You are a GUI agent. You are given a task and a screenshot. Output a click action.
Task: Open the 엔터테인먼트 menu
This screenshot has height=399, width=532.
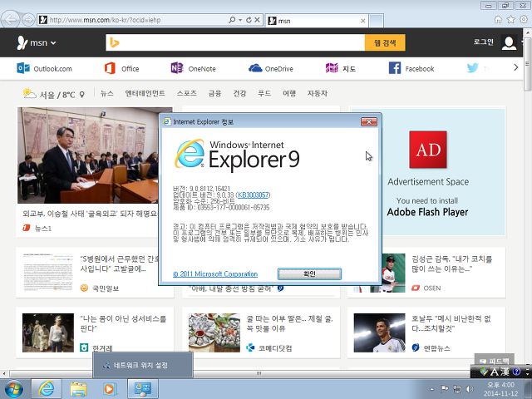pos(145,93)
